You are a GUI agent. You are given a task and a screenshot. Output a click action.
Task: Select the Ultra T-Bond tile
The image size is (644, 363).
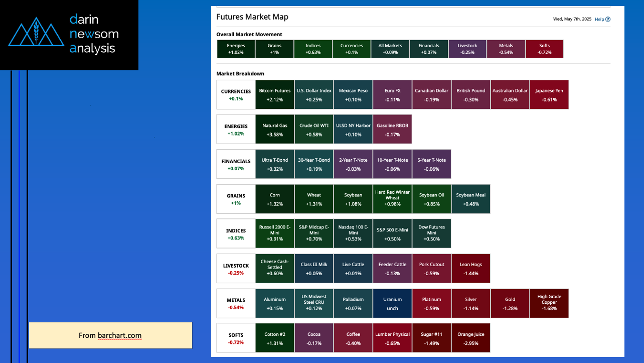point(274,164)
